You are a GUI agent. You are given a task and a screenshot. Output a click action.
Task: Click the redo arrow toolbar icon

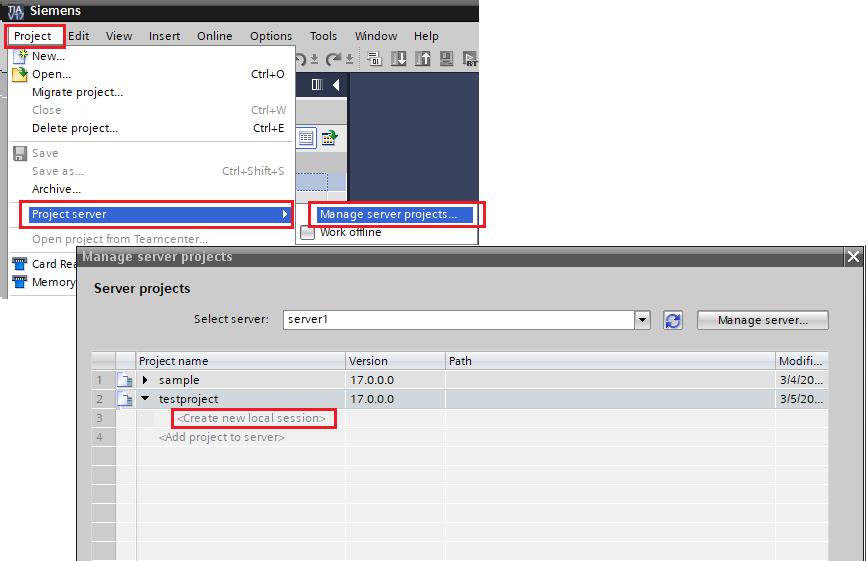pyautogui.click(x=336, y=59)
